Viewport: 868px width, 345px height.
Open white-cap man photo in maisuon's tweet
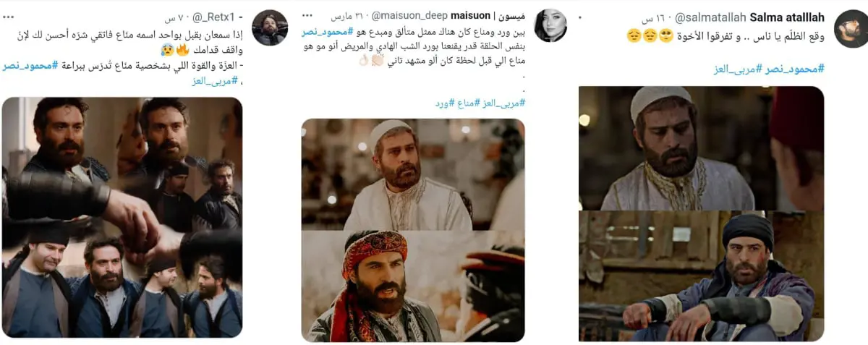point(413,174)
